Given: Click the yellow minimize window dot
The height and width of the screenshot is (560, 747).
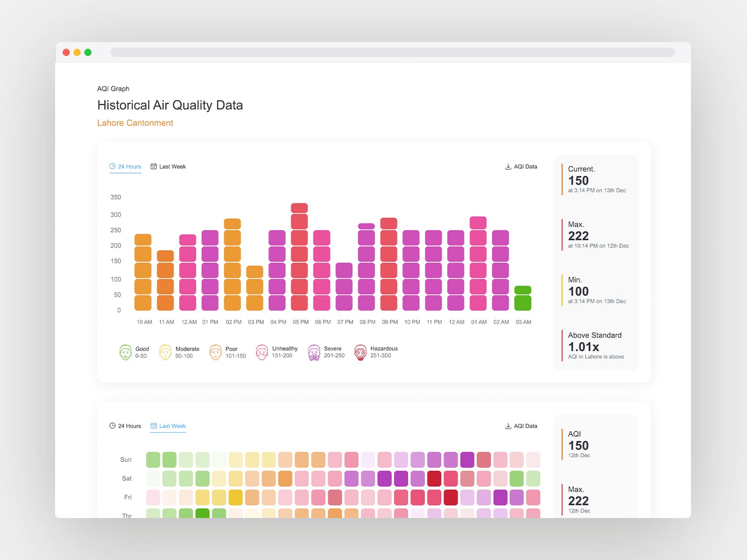Looking at the screenshot, I should pyautogui.click(x=77, y=52).
